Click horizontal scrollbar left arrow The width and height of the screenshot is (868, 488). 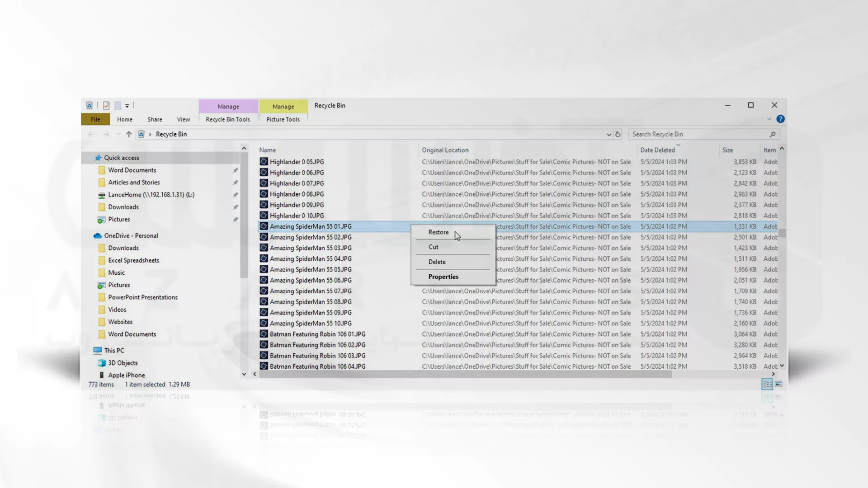click(x=255, y=374)
